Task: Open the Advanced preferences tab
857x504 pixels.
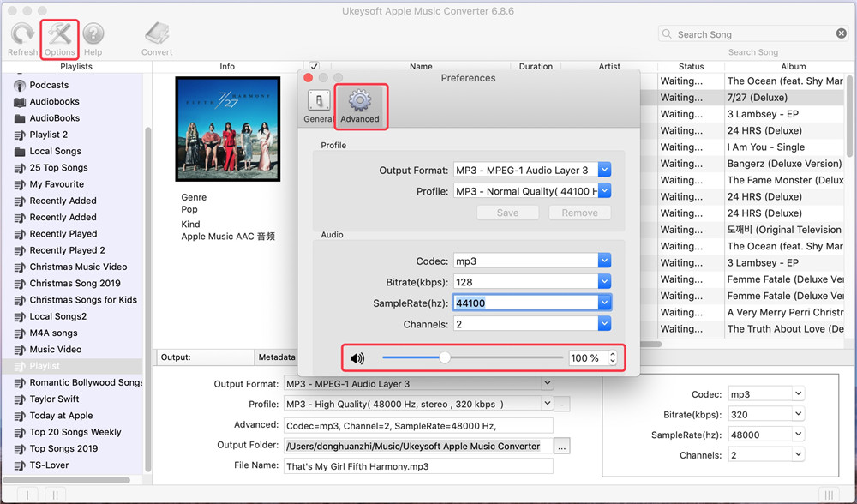Action: tap(360, 107)
